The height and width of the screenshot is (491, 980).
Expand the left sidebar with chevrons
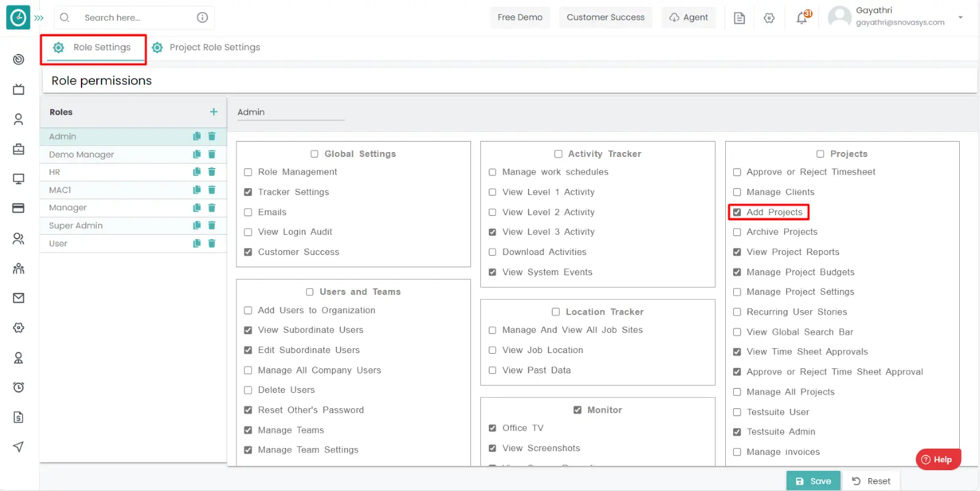pos(39,18)
